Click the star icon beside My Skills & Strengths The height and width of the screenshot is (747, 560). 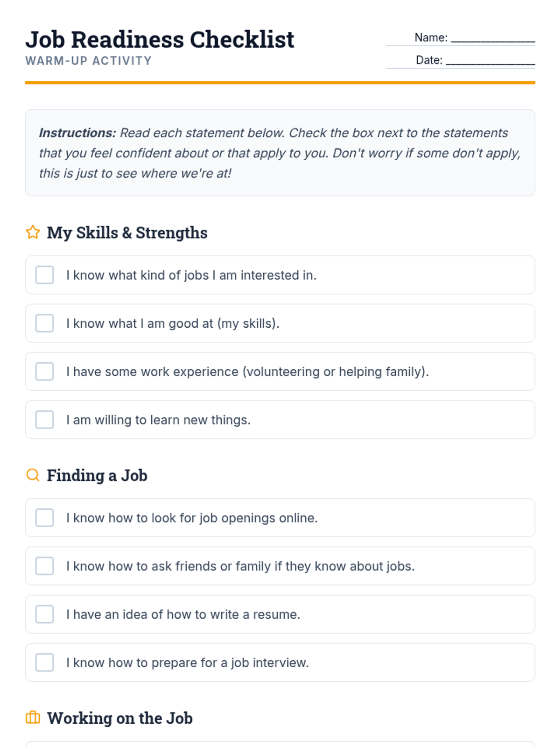(33, 232)
